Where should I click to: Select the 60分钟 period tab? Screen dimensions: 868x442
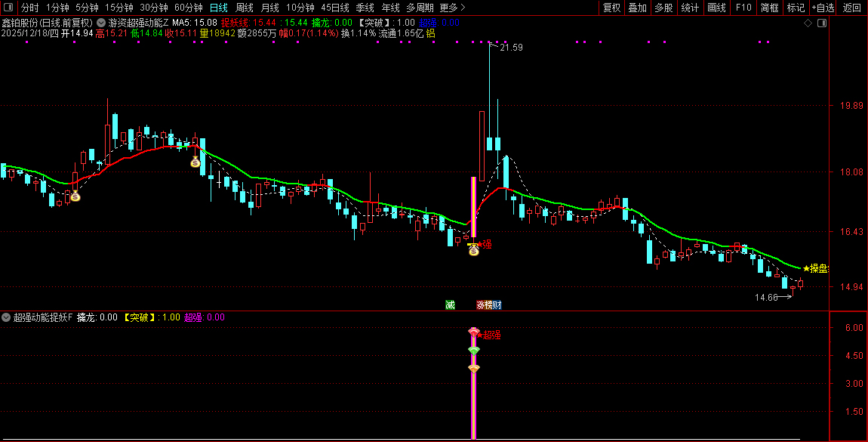tap(188, 8)
